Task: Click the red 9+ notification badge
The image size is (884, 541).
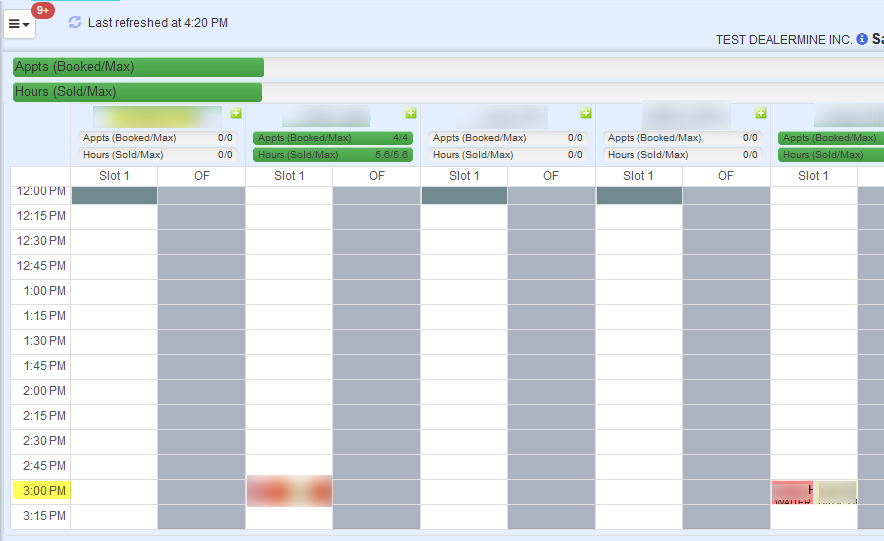Action: coord(43,10)
